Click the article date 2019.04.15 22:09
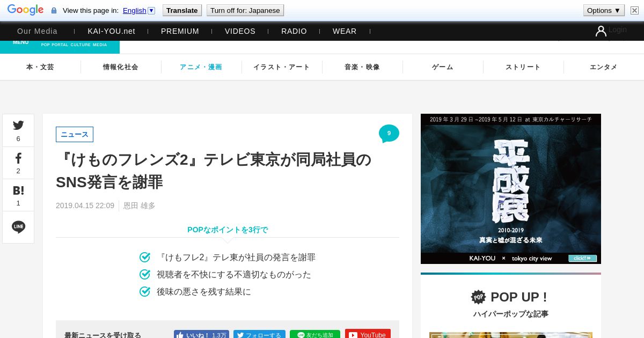Screen dimensions: 644x338 click(x=85, y=205)
